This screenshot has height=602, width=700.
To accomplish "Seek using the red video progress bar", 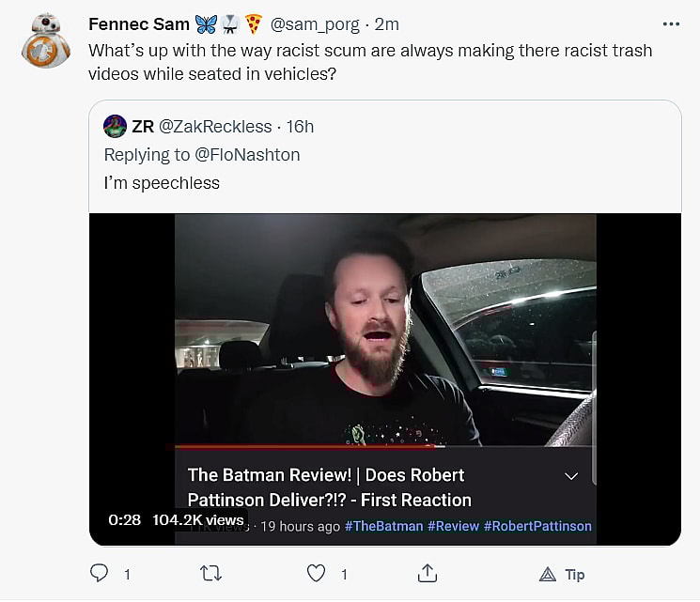I will 301,446.
